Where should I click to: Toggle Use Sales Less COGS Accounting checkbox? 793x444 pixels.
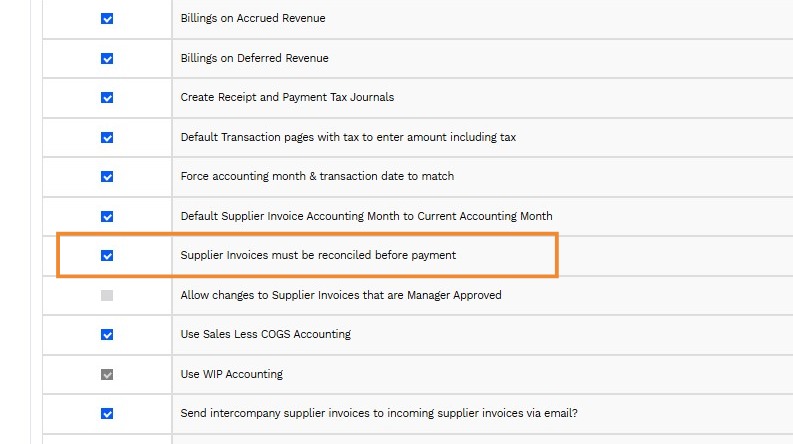(x=107, y=335)
